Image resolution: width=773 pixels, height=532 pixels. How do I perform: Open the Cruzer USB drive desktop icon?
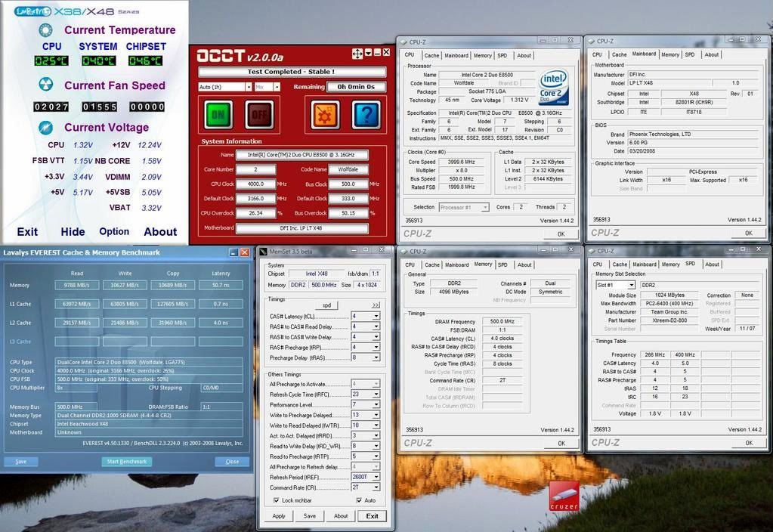coord(564,496)
